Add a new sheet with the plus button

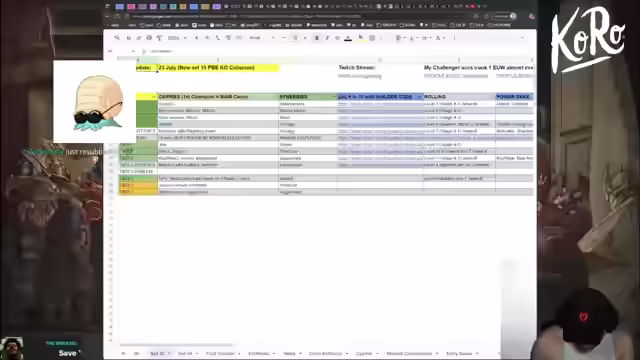point(124,353)
